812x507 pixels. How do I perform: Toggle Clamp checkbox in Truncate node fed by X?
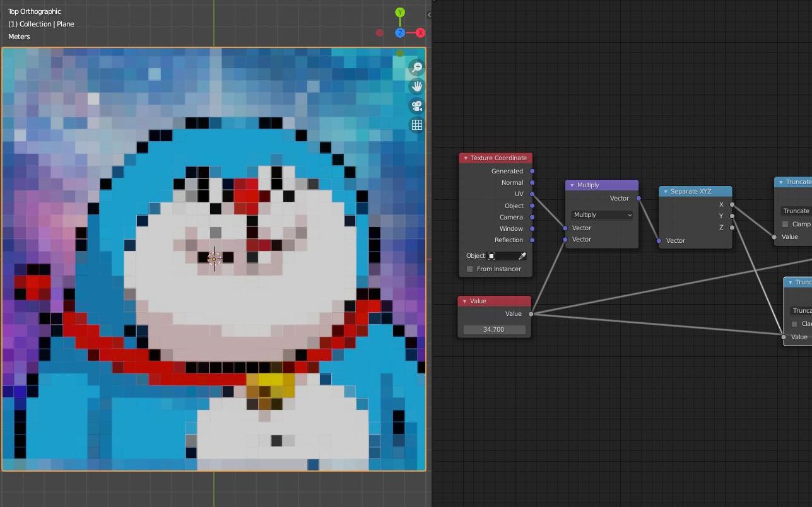[785, 224]
